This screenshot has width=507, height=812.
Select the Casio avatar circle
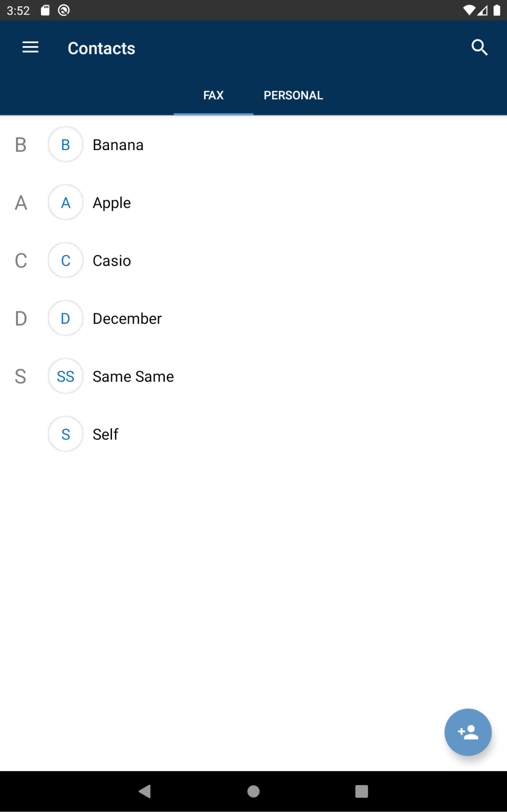(65, 260)
